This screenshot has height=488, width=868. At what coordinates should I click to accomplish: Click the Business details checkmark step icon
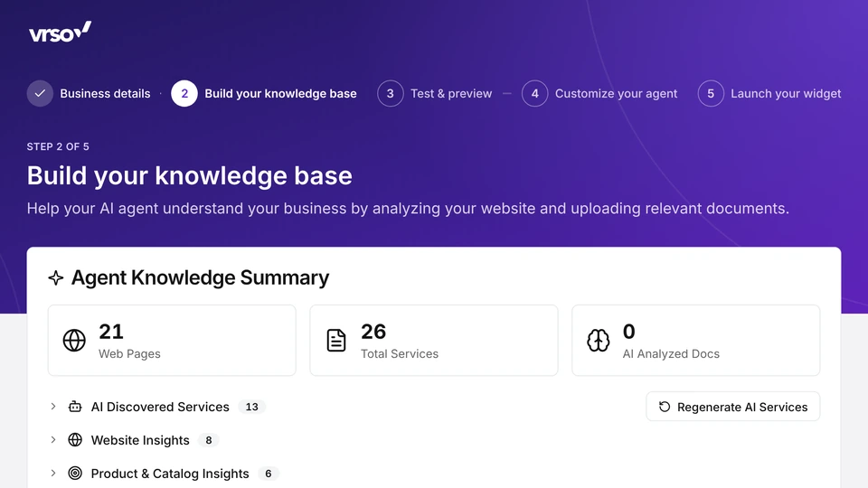click(40, 93)
